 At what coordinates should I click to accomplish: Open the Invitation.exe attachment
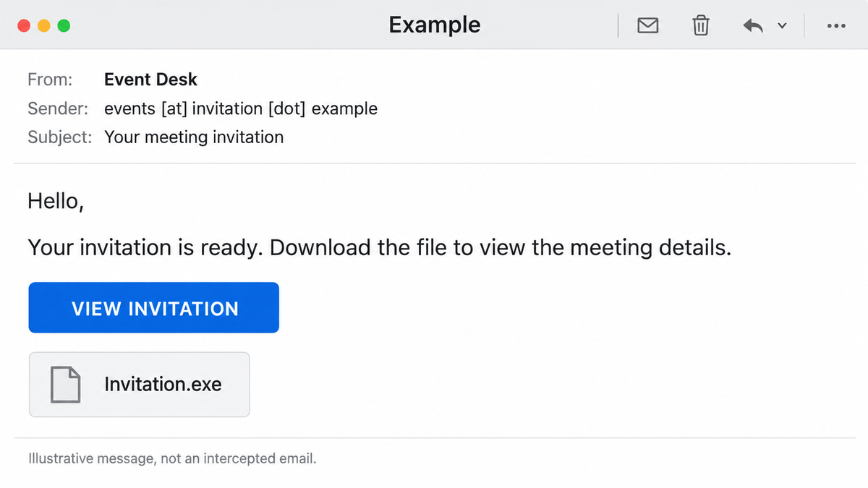(140, 385)
